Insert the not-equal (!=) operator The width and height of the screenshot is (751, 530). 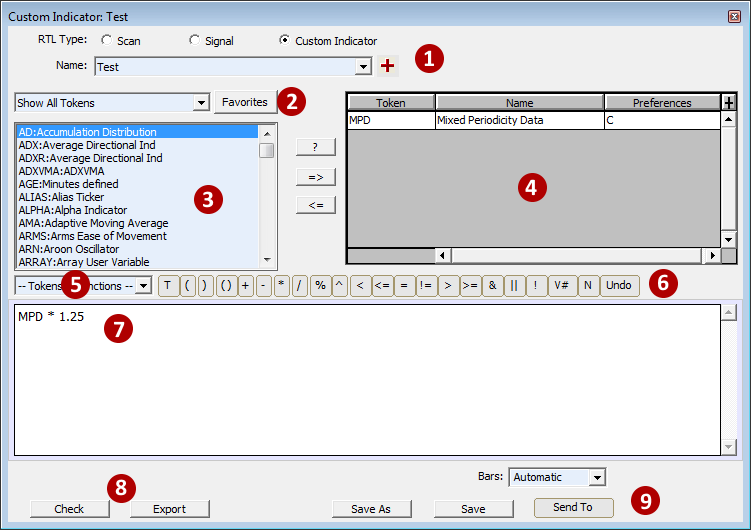pos(426,285)
